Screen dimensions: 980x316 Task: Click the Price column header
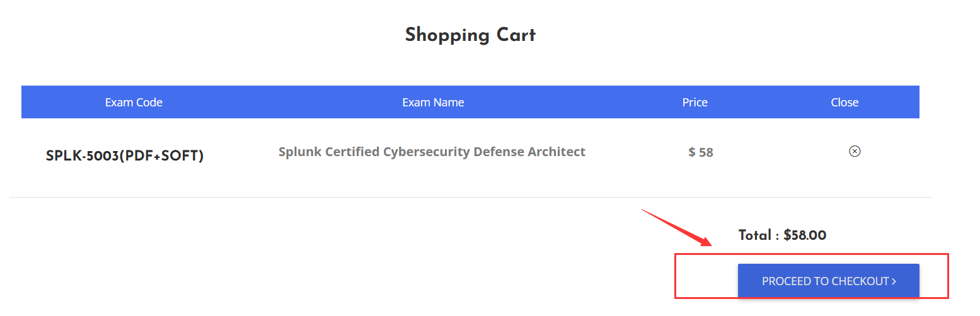click(x=695, y=102)
